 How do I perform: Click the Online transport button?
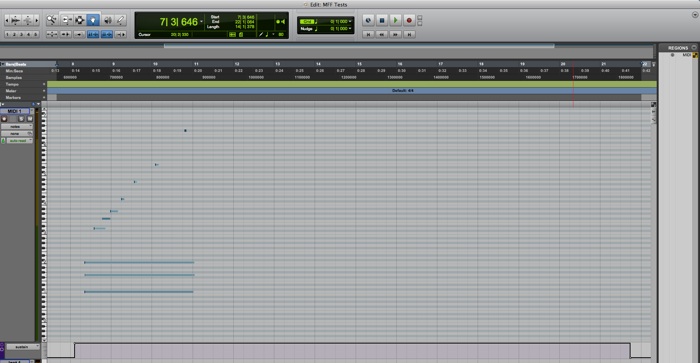(368, 20)
